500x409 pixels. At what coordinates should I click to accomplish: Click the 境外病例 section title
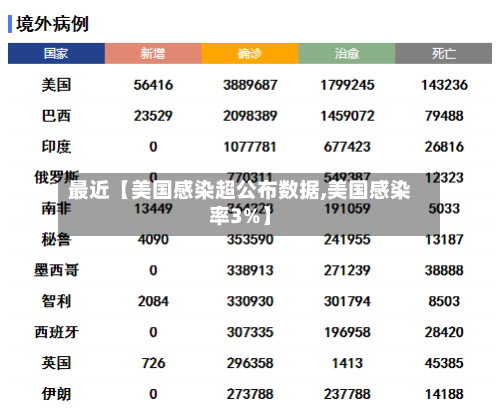tap(52, 24)
